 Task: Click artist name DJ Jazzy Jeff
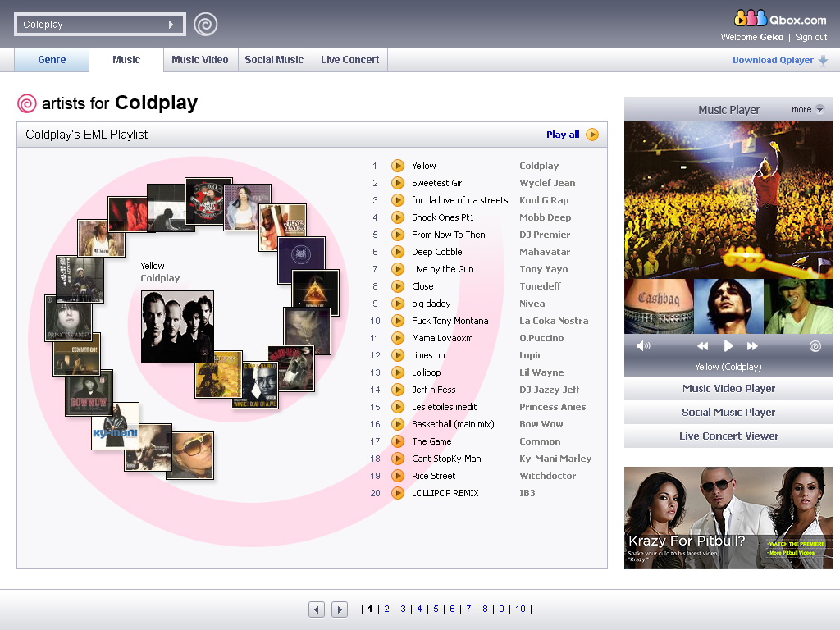point(549,390)
